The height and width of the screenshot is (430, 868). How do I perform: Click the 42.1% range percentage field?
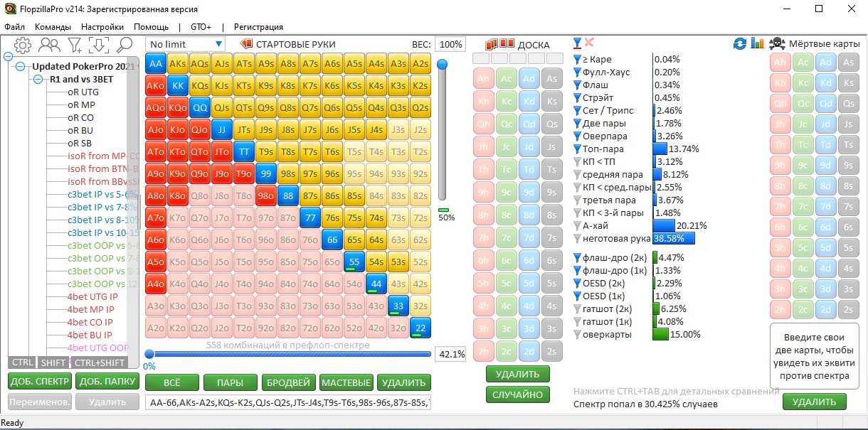(450, 354)
